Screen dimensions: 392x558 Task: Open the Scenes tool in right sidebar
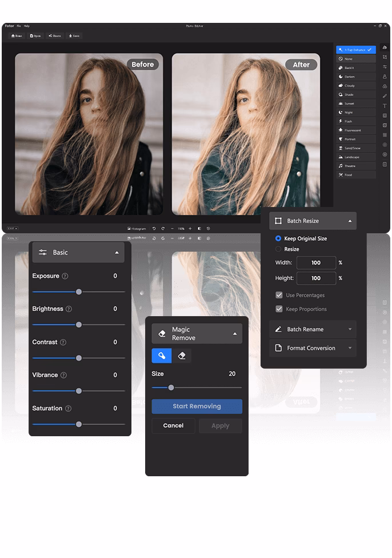point(385,47)
